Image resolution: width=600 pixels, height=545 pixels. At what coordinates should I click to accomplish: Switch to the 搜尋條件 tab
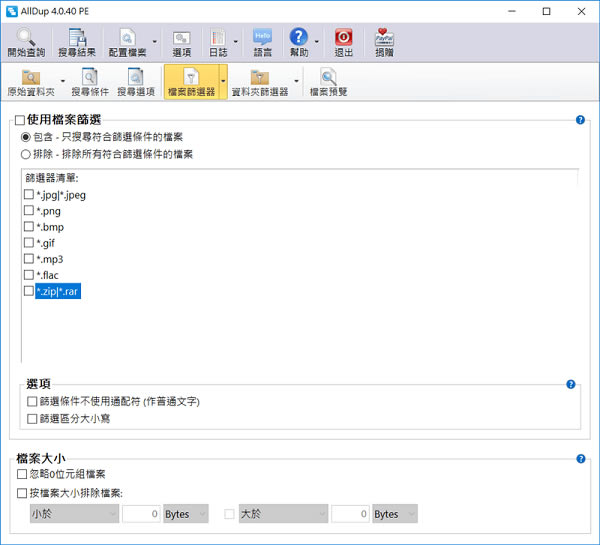(x=90, y=82)
